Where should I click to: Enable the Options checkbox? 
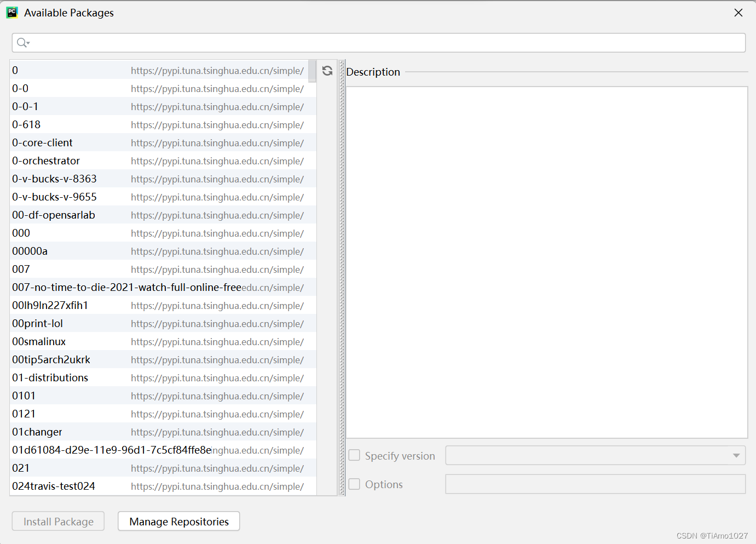pyautogui.click(x=354, y=484)
